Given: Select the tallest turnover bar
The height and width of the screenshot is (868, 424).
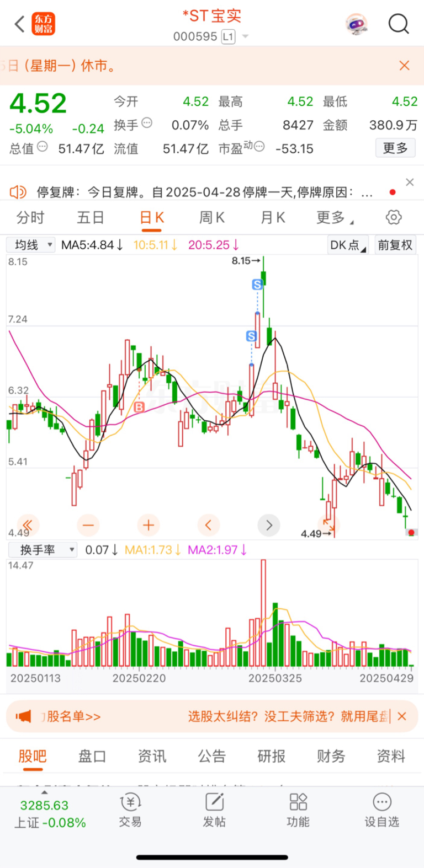Looking at the screenshot, I should (263, 613).
